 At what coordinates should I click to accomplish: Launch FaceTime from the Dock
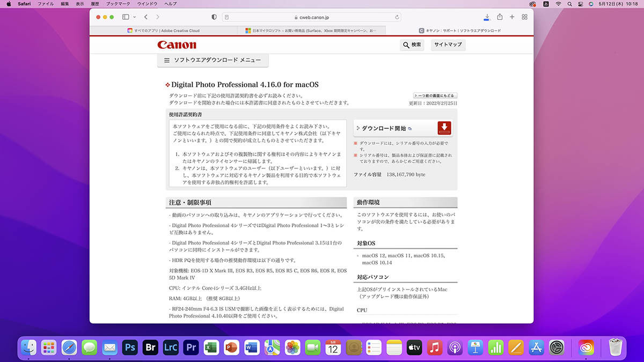(313, 348)
